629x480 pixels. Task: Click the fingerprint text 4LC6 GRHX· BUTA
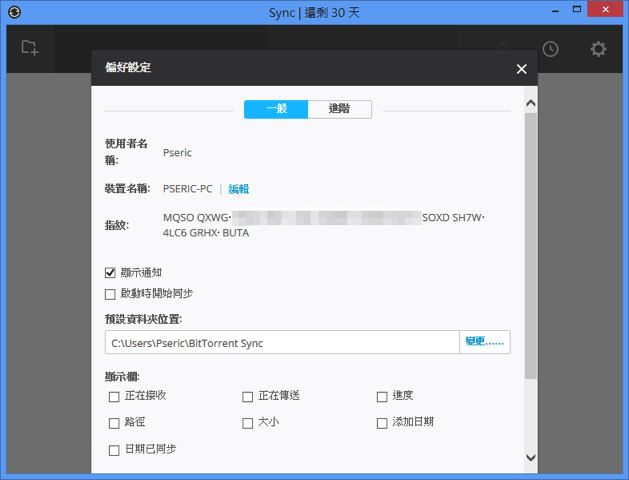[206, 233]
